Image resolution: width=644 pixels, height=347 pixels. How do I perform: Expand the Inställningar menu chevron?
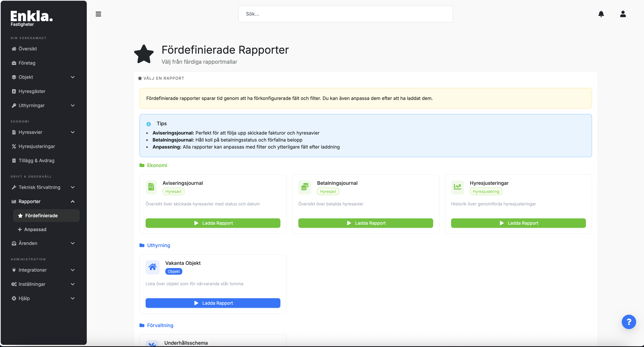click(x=73, y=284)
